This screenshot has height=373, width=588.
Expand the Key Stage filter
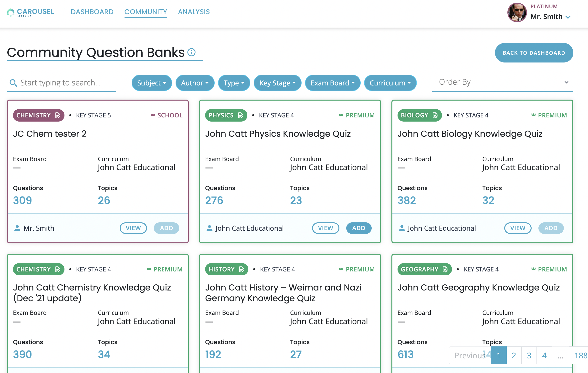277,83
